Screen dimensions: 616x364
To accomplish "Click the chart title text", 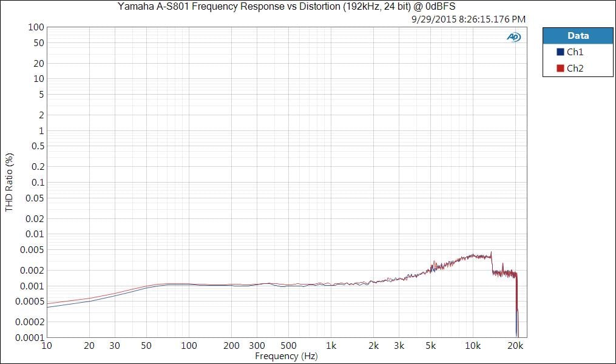I will click(286, 7).
